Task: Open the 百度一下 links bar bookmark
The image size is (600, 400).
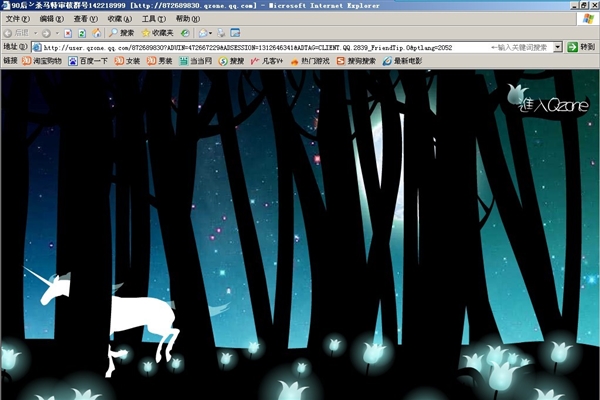Action: pyautogui.click(x=88, y=61)
